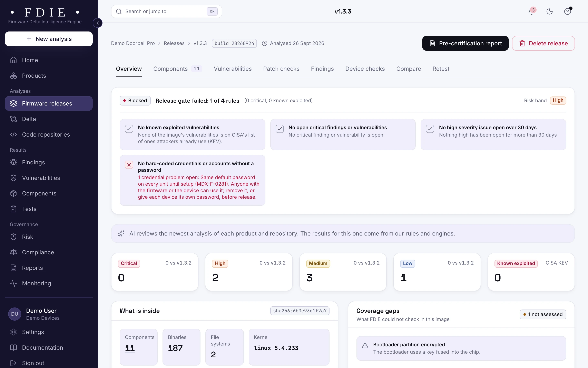588x368 pixels.
Task: Open Tests in the sidebar
Action: 49,209
